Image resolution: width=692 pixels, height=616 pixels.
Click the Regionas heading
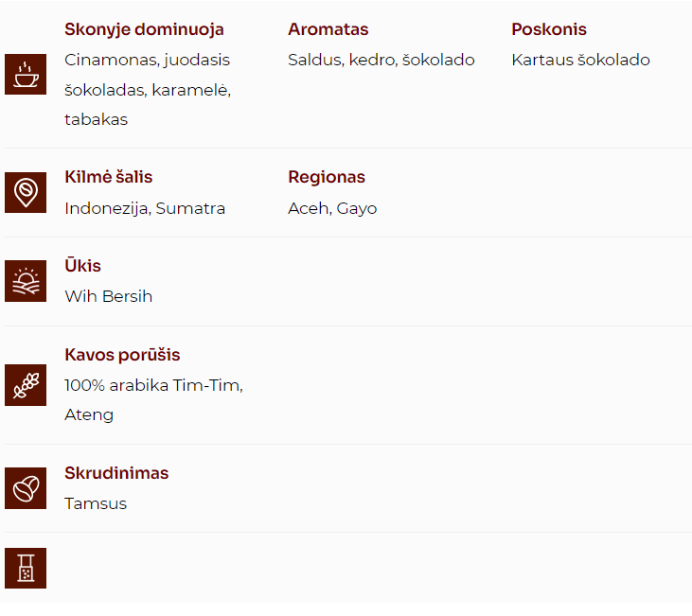click(326, 177)
